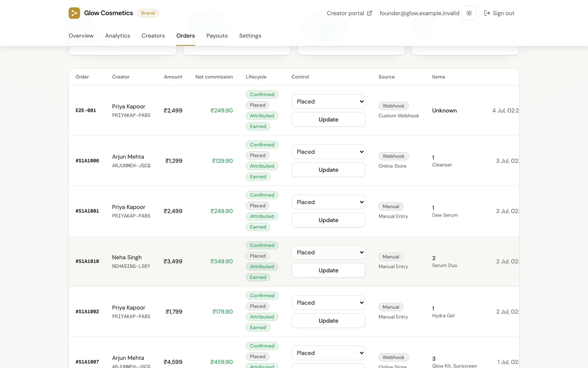Click Update for order #S1A1006

tap(328, 170)
